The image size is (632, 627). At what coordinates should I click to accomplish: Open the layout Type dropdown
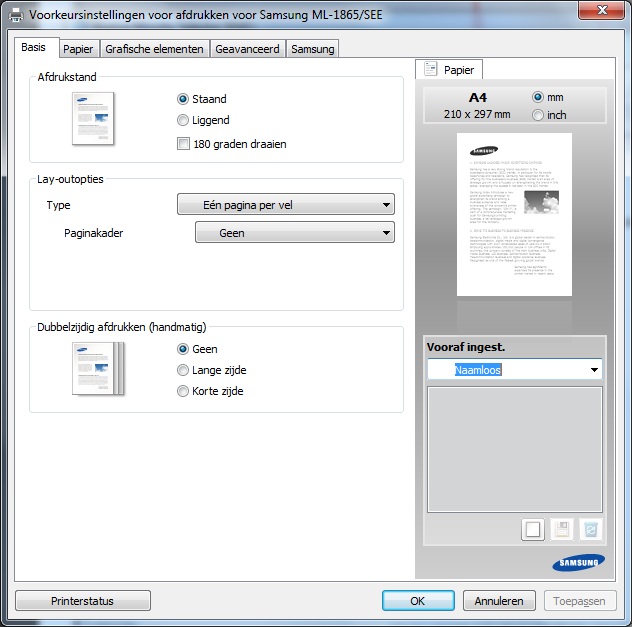[285, 205]
